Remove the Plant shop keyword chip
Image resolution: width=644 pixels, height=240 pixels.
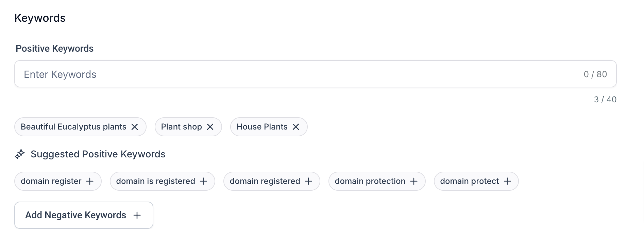pyautogui.click(x=210, y=127)
